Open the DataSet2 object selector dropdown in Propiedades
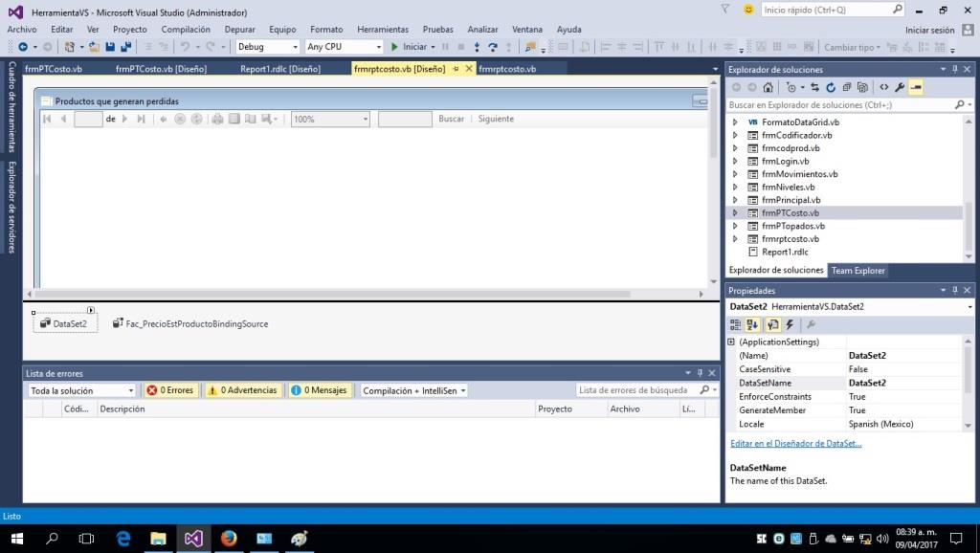Screen dimensions: 980x553 coord(969,307)
